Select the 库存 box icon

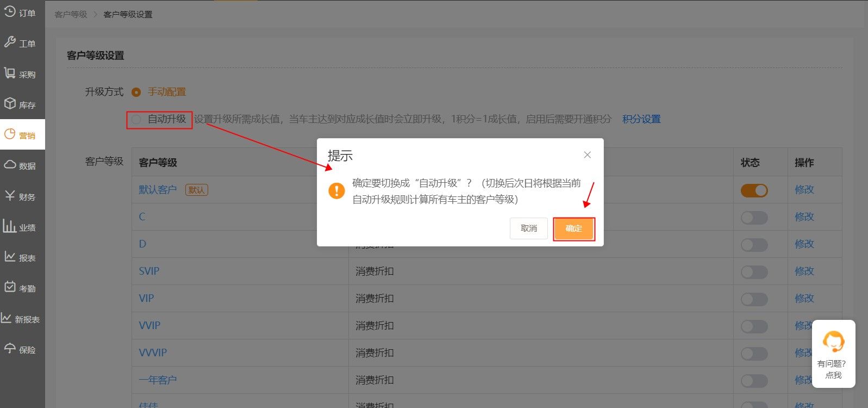pos(10,103)
